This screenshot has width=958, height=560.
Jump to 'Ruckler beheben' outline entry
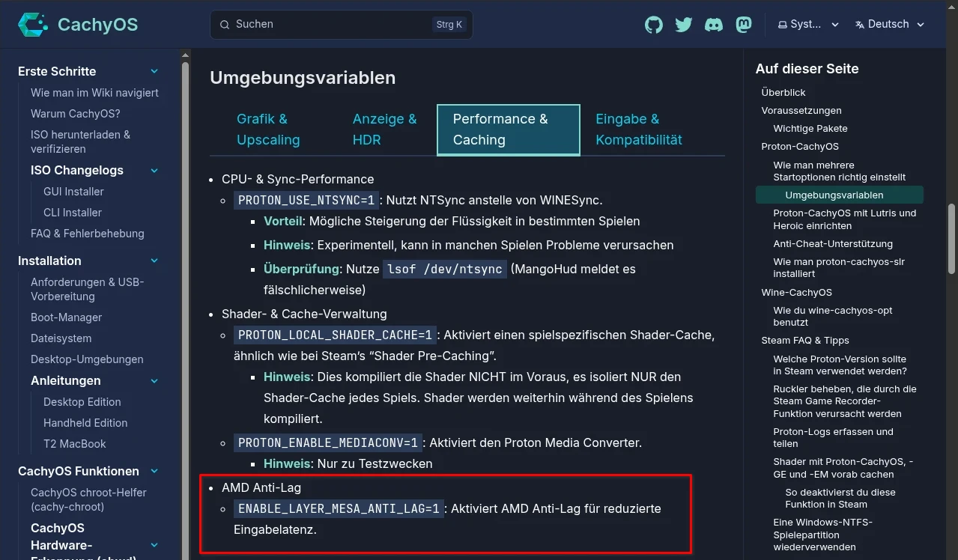coord(845,401)
